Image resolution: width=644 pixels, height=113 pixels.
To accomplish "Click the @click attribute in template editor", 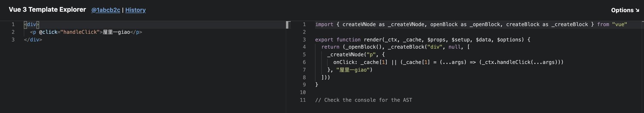I will click(x=48, y=32).
